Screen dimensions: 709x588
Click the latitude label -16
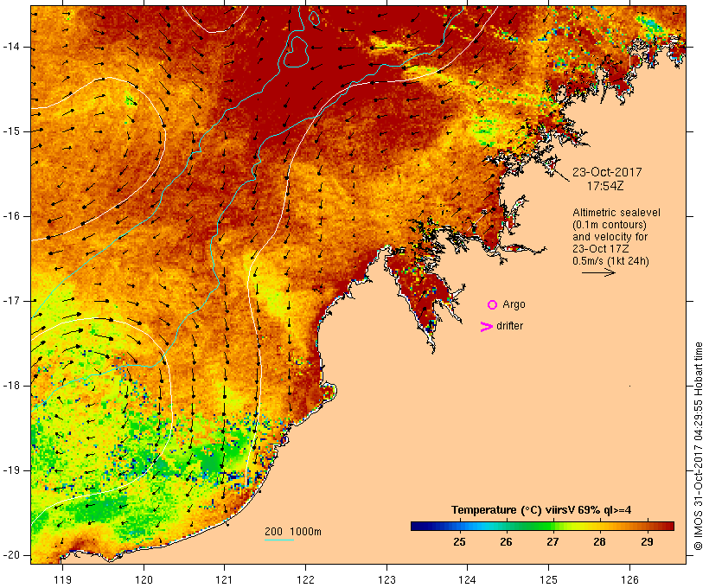[11, 216]
